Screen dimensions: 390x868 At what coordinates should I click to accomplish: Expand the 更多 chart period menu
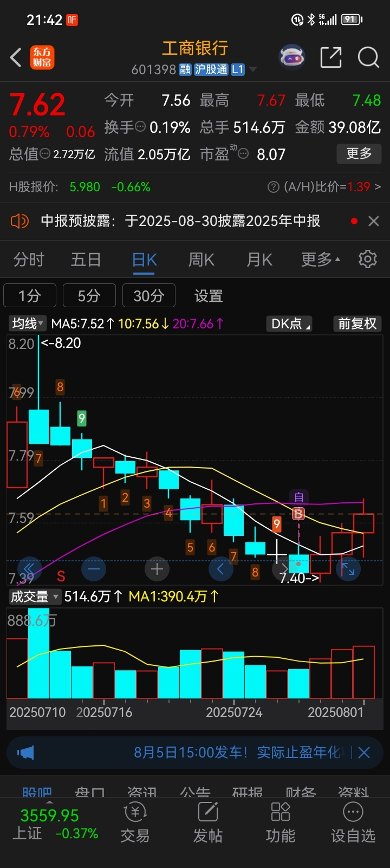click(x=321, y=260)
